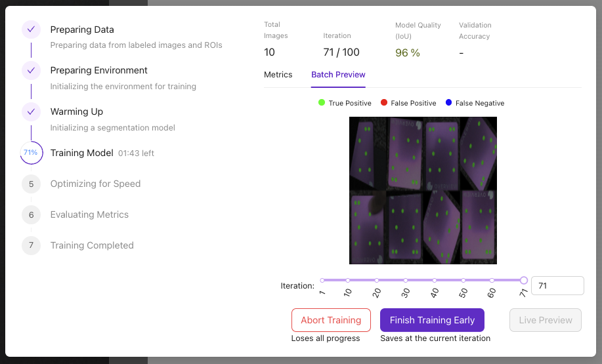Click the Preparing Environment checkmark icon

point(31,70)
